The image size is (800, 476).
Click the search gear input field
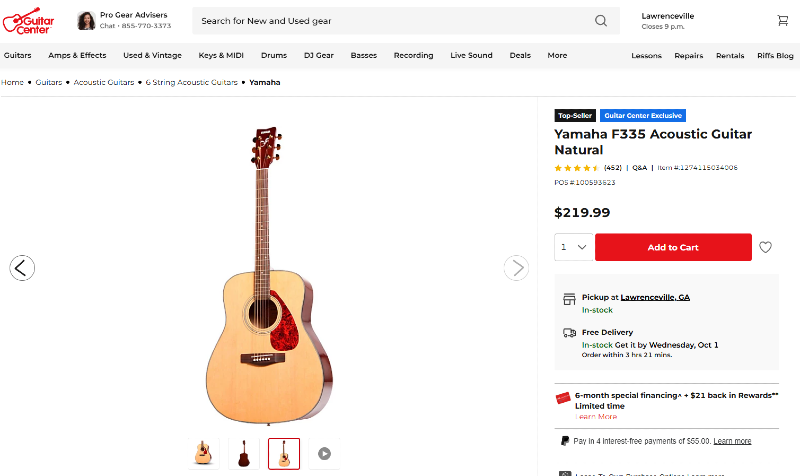(x=390, y=21)
